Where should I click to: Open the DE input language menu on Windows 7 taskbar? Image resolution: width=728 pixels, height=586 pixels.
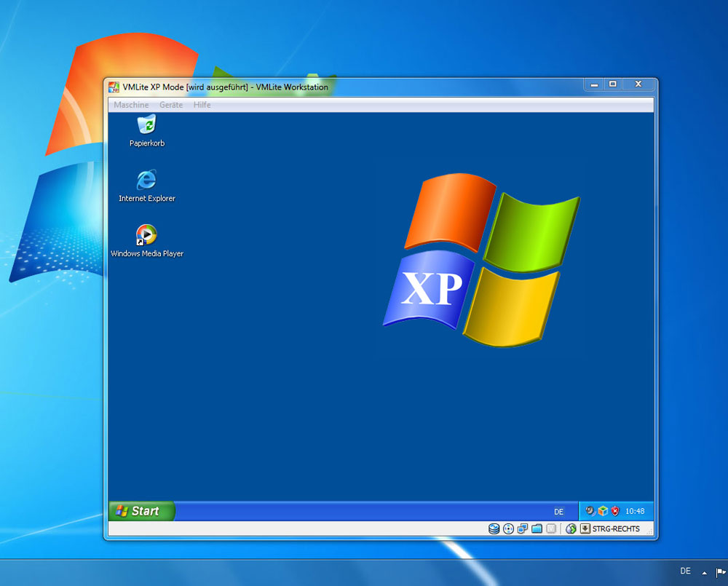(x=685, y=571)
